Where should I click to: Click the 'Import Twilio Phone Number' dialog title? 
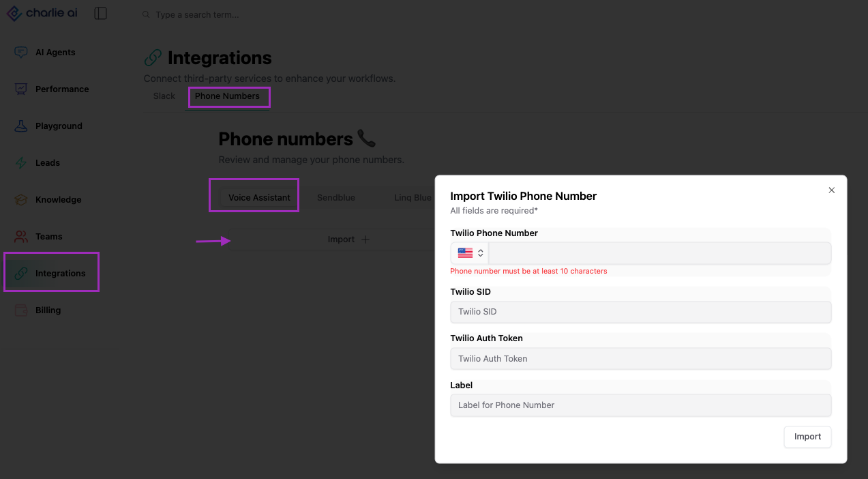[x=524, y=196]
